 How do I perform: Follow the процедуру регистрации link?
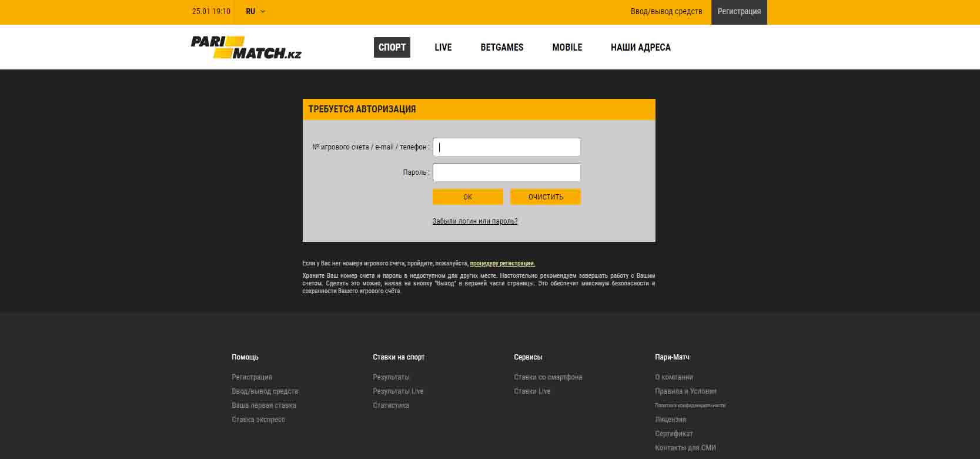tap(502, 264)
